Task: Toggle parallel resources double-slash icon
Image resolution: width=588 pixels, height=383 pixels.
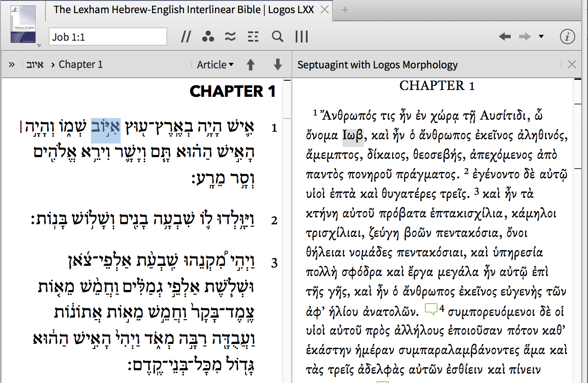Action: (x=186, y=37)
